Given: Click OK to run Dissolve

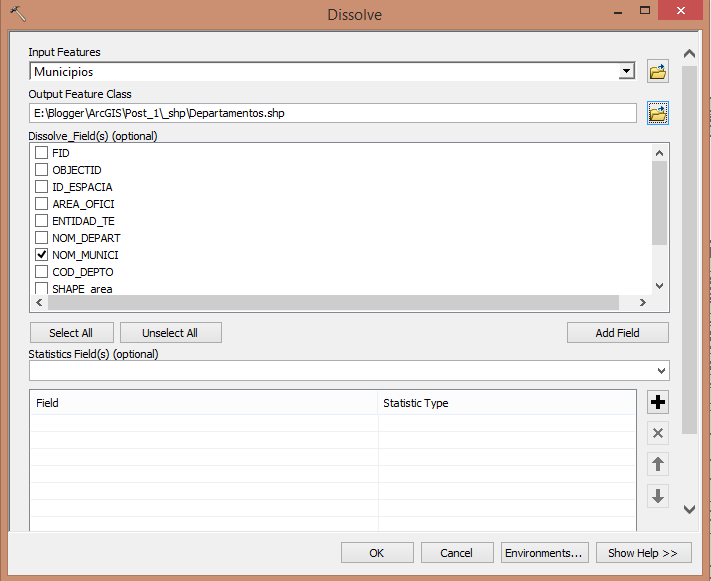Looking at the screenshot, I should click(376, 553).
